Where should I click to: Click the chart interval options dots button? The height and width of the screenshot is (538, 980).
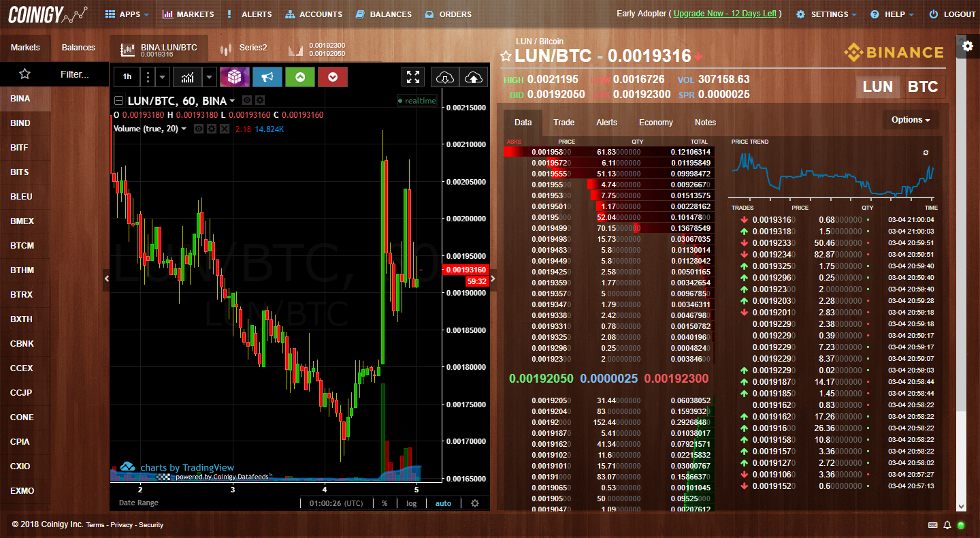(148, 77)
